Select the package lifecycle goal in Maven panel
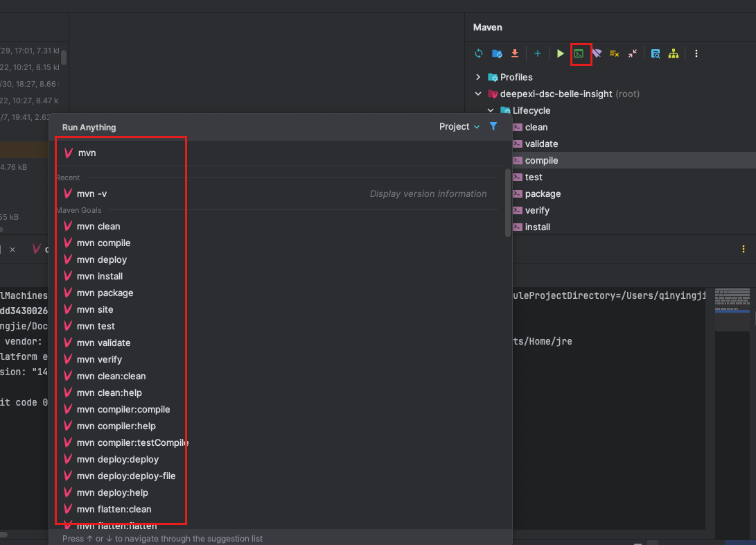Screen dimensions: 756x545 point(543,194)
